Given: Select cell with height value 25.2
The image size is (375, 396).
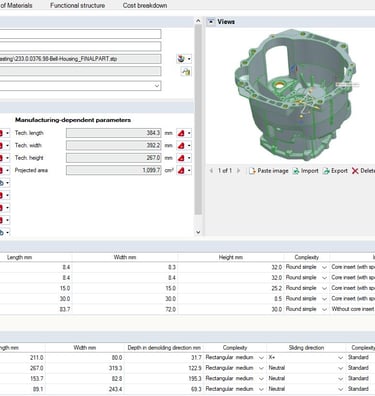Looking at the screenshot, I should pos(231,288).
